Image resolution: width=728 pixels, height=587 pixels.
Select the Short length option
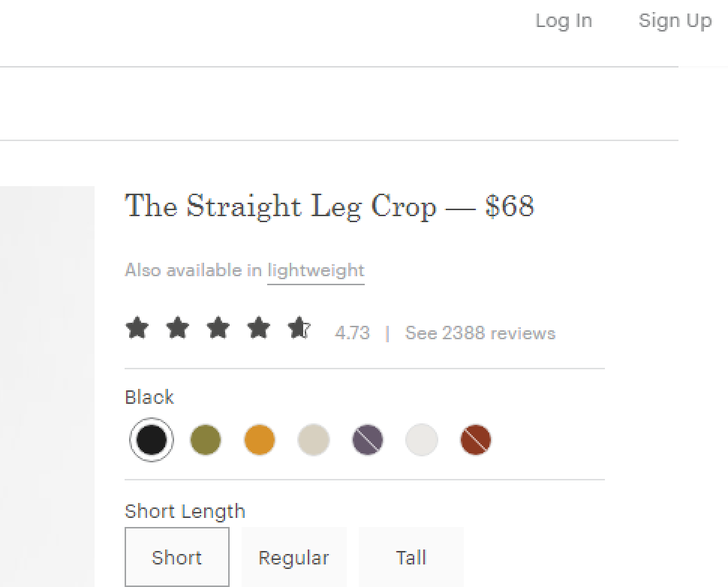click(177, 557)
